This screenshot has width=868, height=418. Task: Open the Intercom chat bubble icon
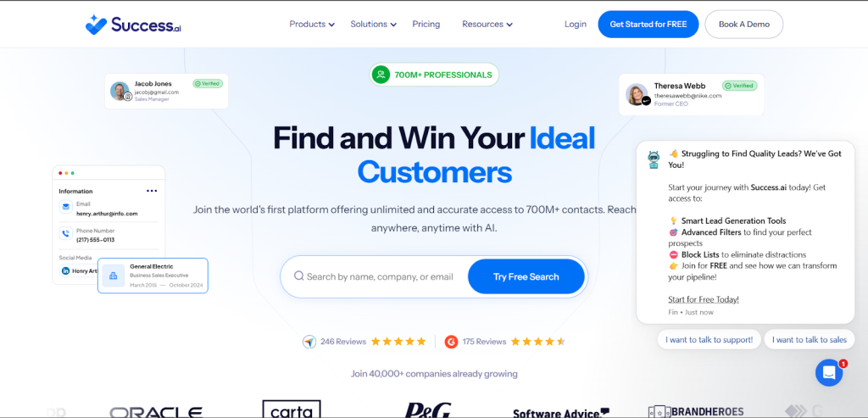(829, 372)
